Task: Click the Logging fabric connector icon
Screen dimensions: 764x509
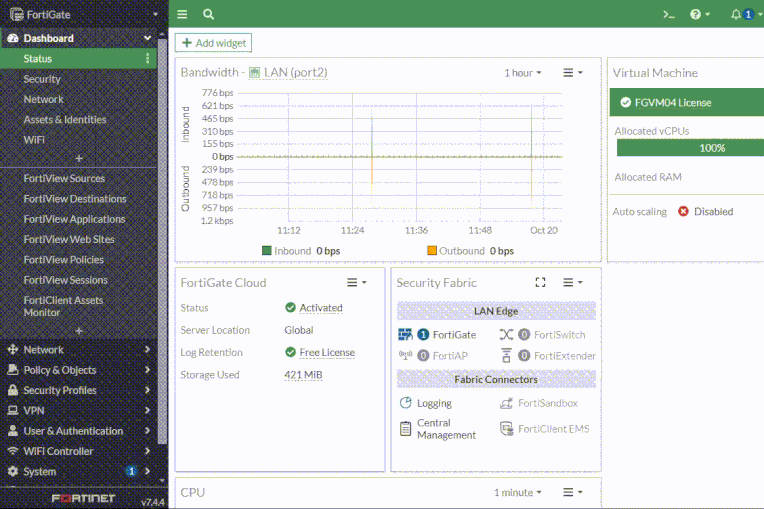Action: pos(405,403)
